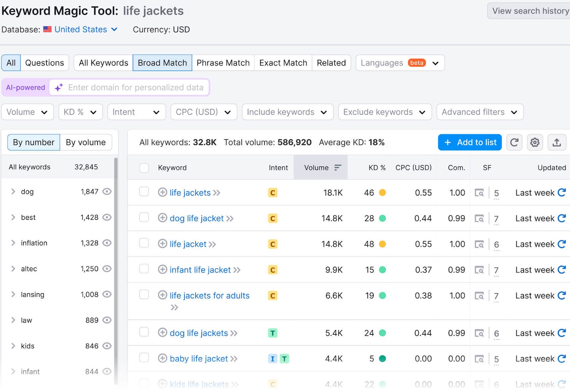This screenshot has height=392, width=570.
Task: Switch groups to By volume
Action: point(86,142)
